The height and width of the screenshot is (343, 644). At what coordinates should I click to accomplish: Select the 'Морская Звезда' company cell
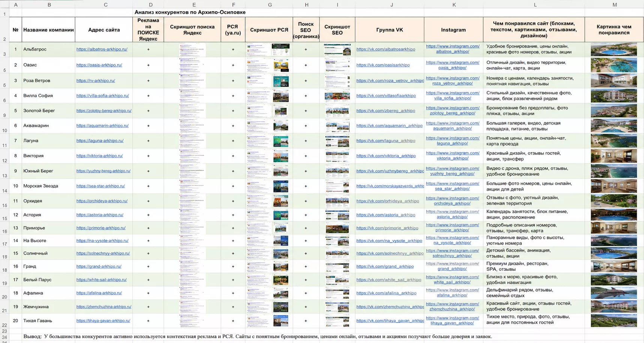48,186
